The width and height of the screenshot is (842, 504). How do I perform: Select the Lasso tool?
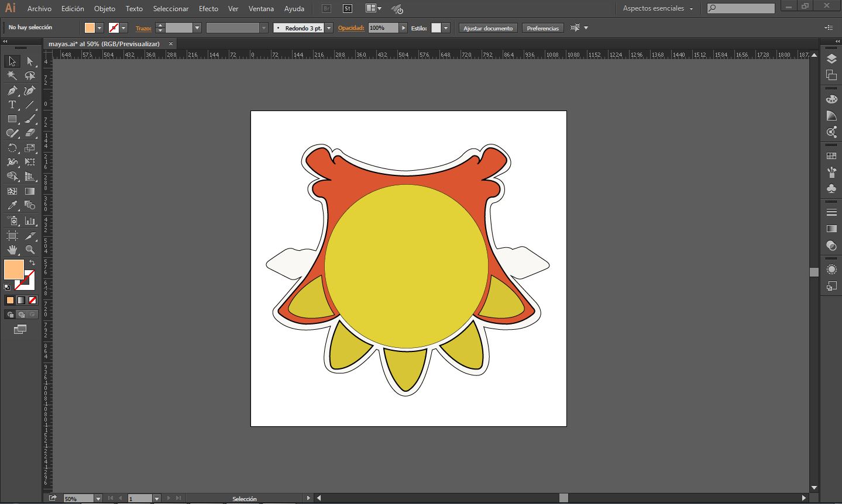click(30, 76)
